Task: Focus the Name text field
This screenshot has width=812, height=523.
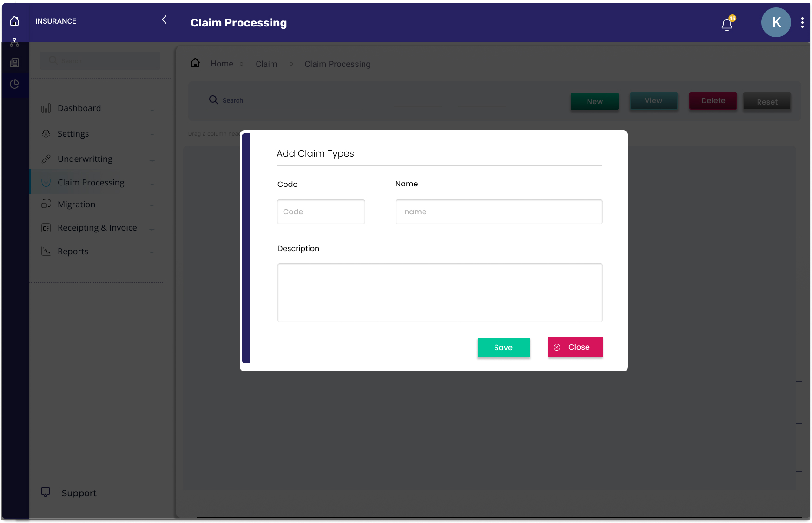Action: point(499,212)
